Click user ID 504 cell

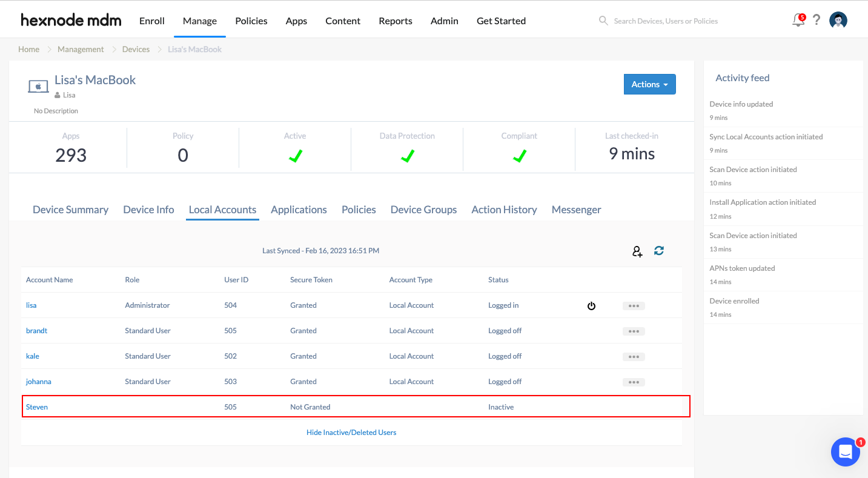tap(230, 305)
